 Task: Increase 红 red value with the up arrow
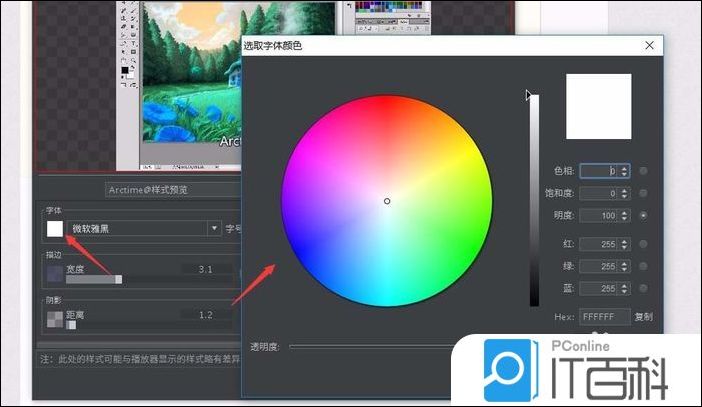pyautogui.click(x=625, y=241)
